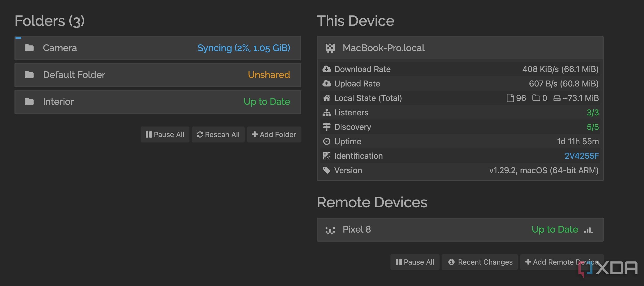Click Interior's Up to Date status
The width and height of the screenshot is (644, 286).
pyautogui.click(x=267, y=102)
